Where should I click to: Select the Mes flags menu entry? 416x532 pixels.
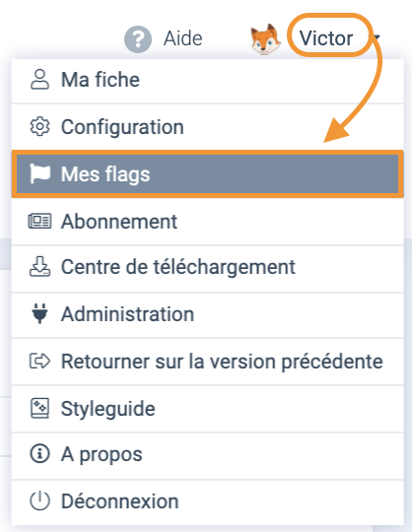click(208, 174)
